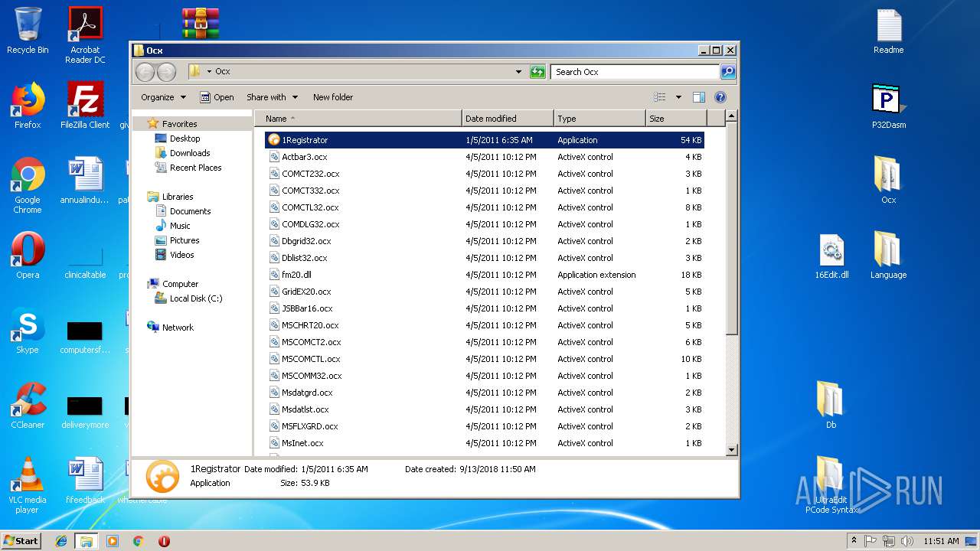The width and height of the screenshot is (980, 551).
Task: Launch Firefox from the desktop
Action: point(28,106)
